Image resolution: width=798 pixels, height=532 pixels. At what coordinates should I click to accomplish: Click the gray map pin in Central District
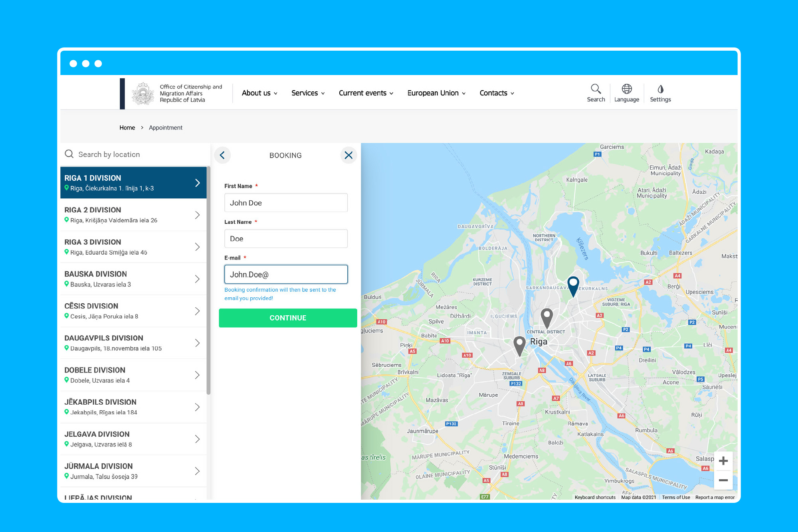(547, 317)
